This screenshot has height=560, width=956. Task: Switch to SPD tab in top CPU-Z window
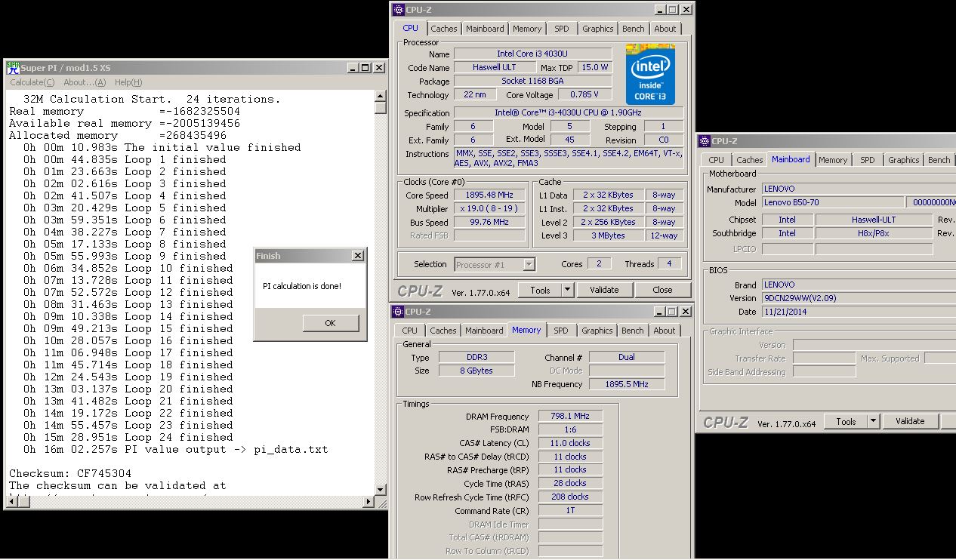[562, 29]
